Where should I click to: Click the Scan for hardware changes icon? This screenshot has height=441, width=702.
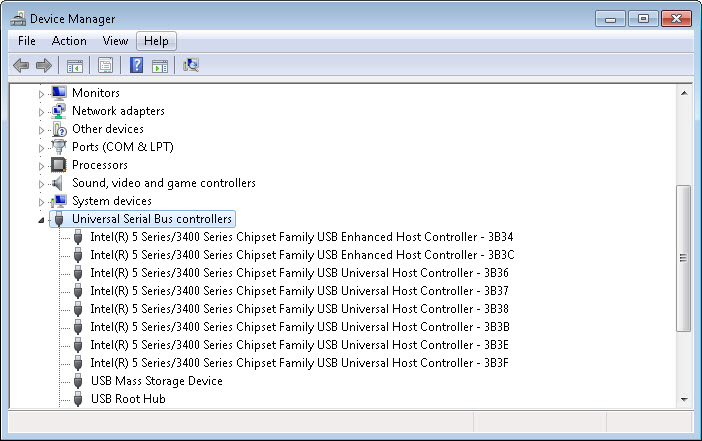tap(191, 65)
